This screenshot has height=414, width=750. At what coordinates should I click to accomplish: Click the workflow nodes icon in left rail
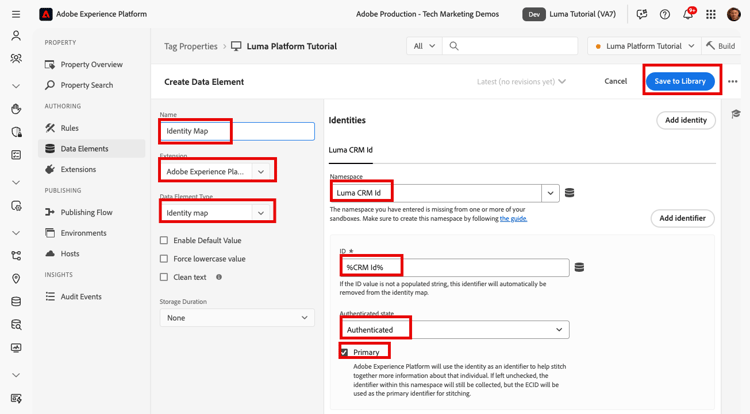tap(16, 255)
